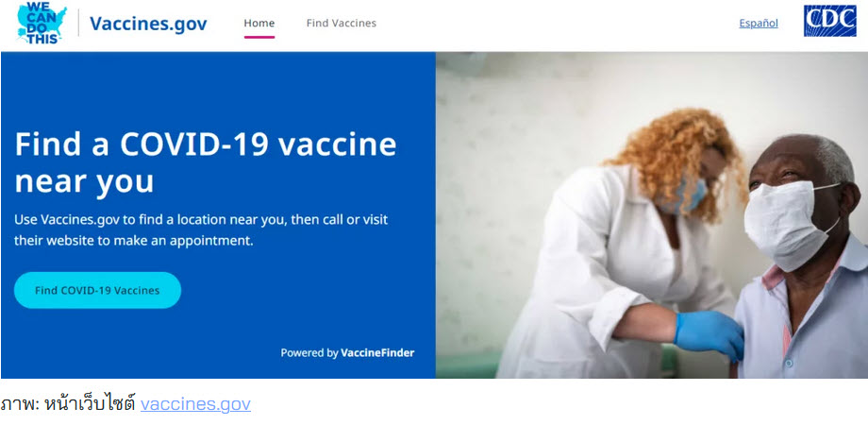Click the words Powered by

point(309,353)
